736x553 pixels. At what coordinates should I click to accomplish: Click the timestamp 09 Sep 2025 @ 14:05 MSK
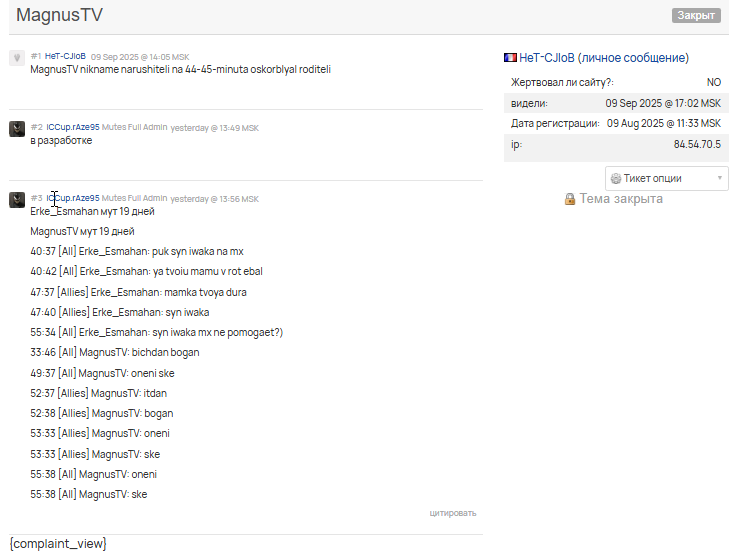140,57
